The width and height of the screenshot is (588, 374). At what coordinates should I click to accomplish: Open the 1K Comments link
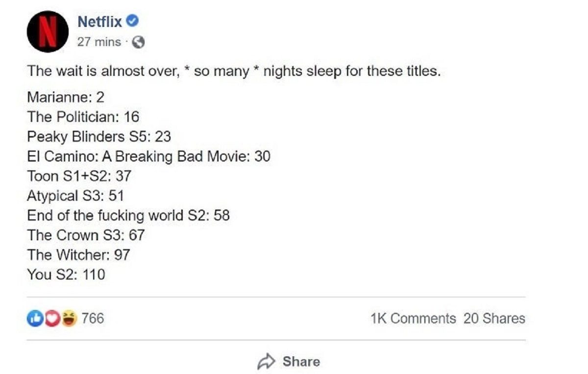413,319
